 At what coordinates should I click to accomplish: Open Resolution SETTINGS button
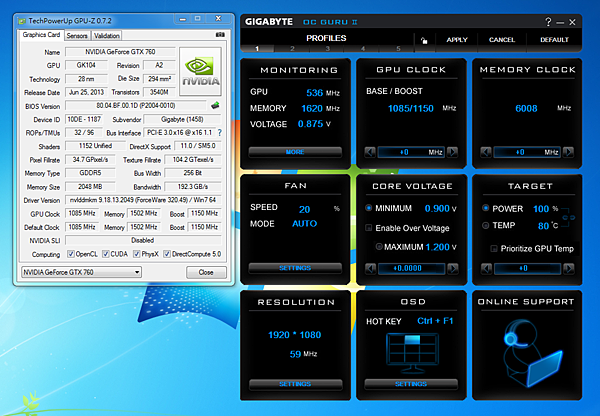point(295,384)
